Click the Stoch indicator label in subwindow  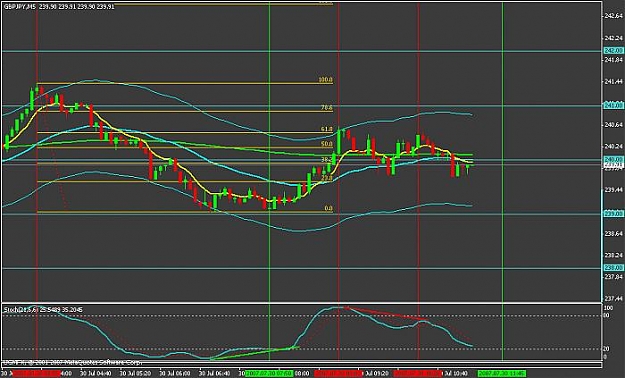(43, 309)
